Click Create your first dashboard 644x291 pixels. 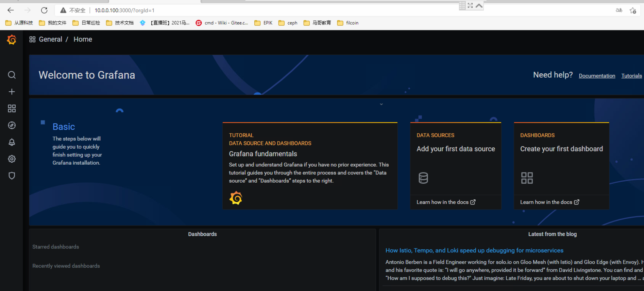click(x=562, y=149)
